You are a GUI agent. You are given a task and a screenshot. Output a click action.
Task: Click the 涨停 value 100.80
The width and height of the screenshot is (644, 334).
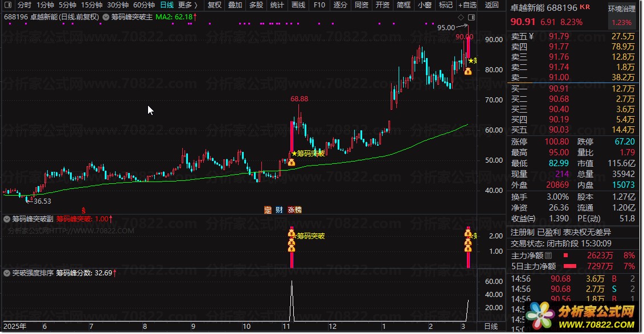[x=556, y=142]
